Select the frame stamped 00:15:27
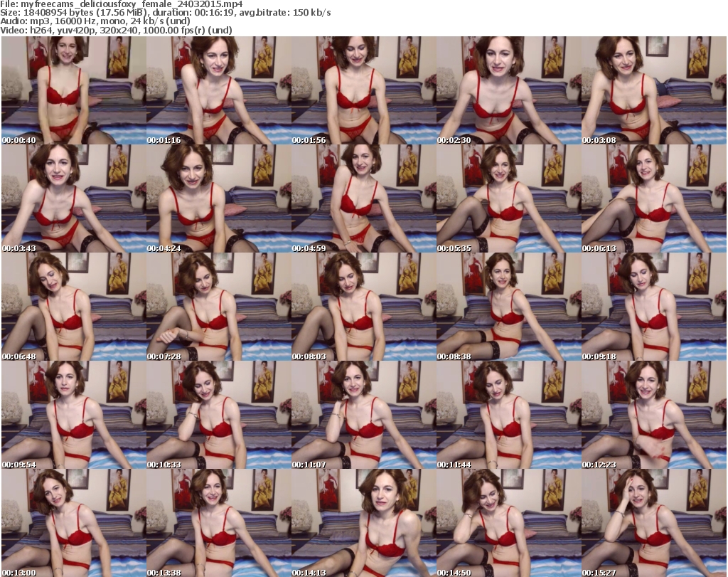 [x=654, y=523]
